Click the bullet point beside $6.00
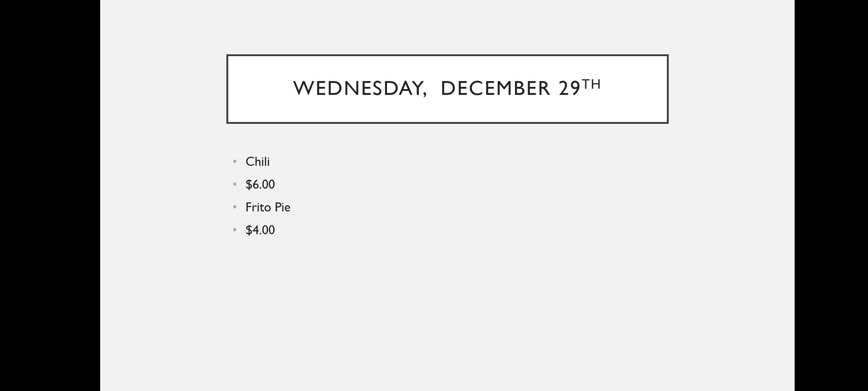The image size is (868, 391). click(x=235, y=184)
